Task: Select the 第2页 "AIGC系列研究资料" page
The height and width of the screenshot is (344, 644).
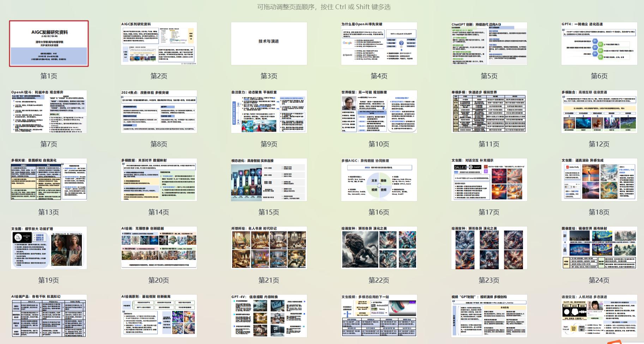Action: (x=159, y=44)
